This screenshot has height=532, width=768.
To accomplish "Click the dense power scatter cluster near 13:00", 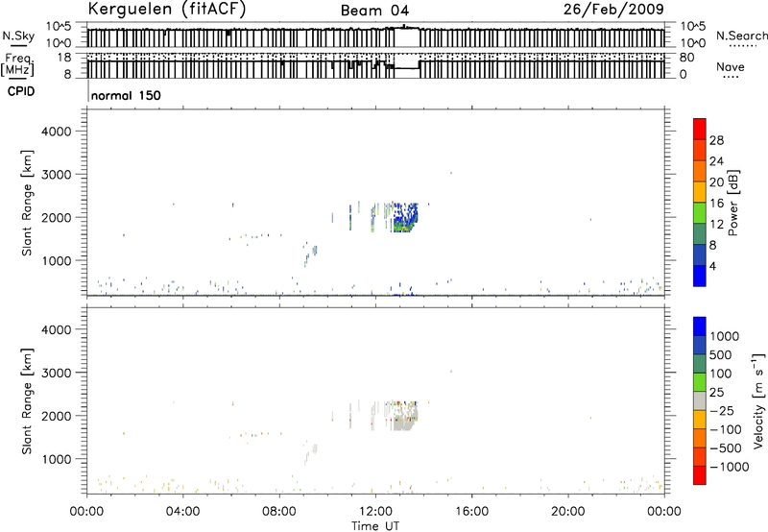I will [405, 217].
